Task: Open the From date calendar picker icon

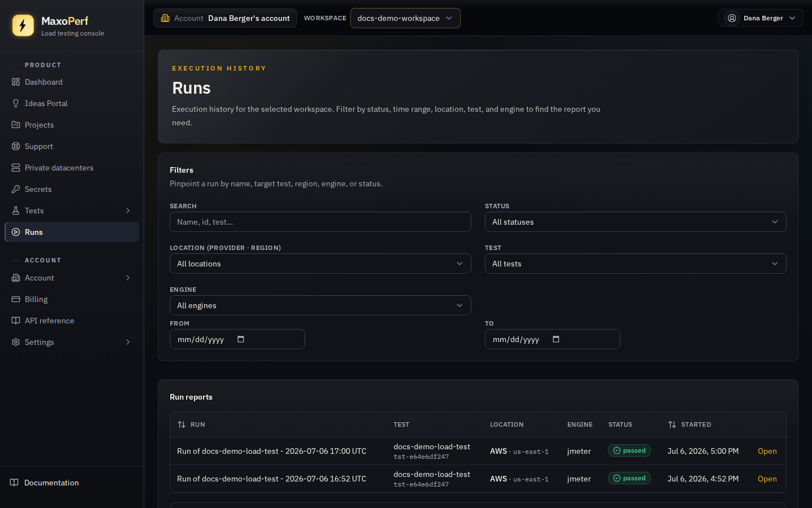Action: pyautogui.click(x=241, y=339)
